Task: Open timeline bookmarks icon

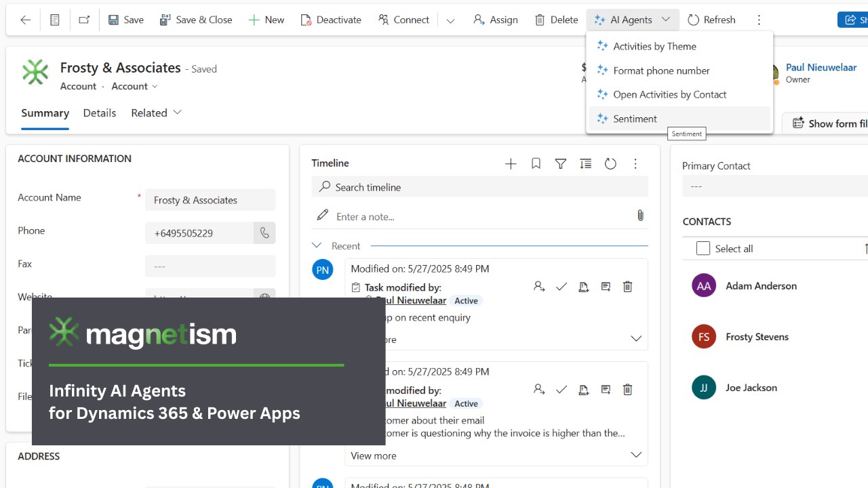Action: (x=536, y=163)
